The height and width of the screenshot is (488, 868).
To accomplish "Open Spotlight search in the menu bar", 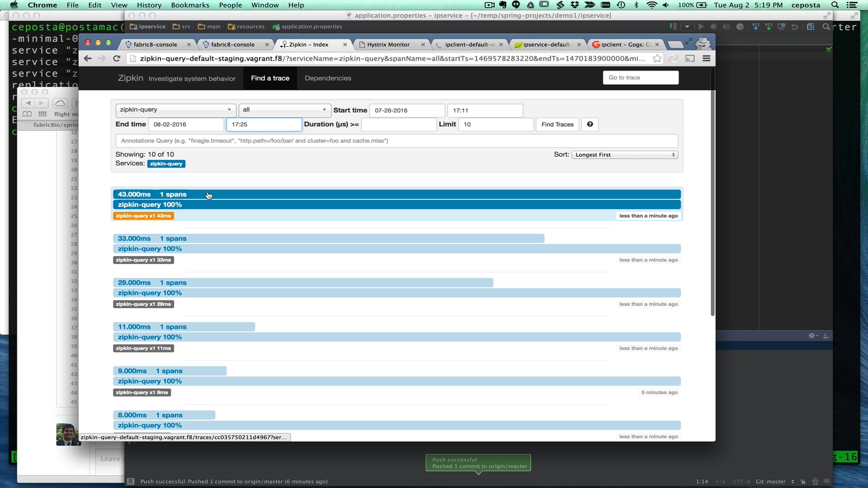I will tap(835, 5).
